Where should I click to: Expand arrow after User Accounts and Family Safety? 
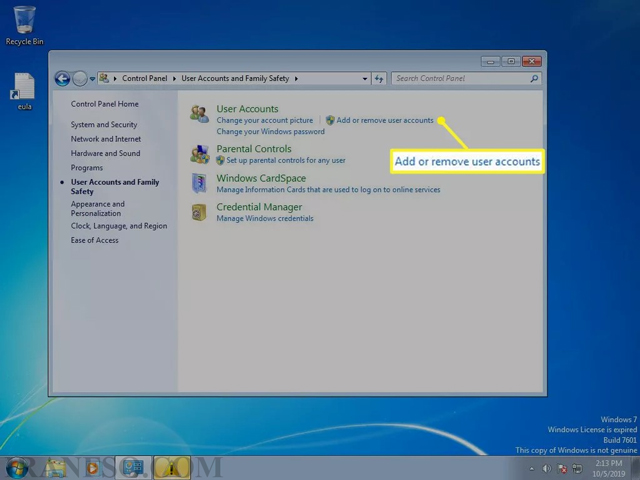click(x=296, y=78)
